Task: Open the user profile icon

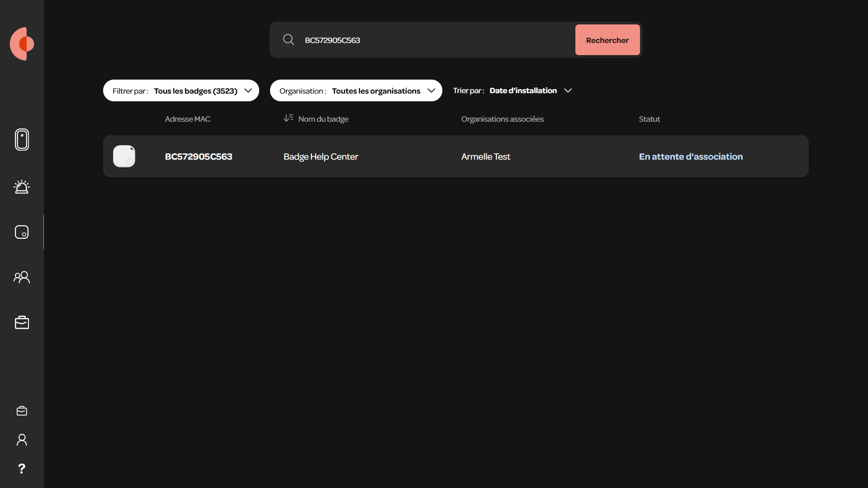Action: tap(22, 440)
